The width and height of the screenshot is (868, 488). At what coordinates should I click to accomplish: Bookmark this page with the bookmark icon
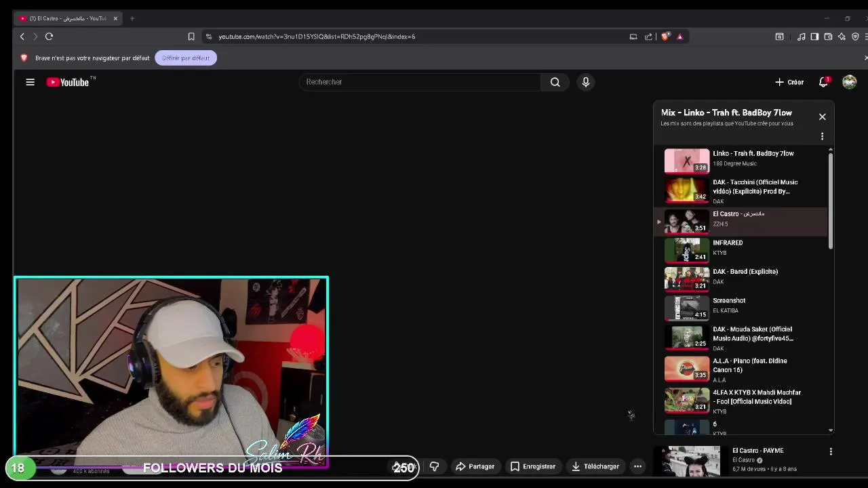(191, 37)
